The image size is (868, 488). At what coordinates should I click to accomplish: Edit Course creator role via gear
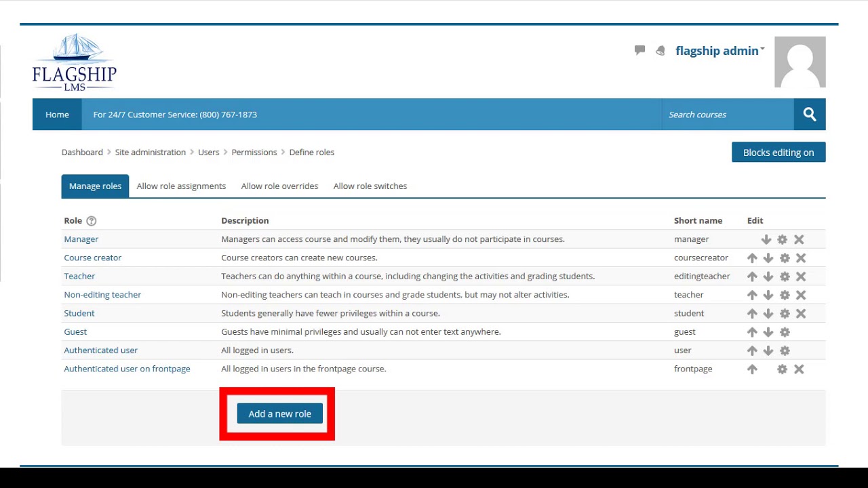coord(785,258)
